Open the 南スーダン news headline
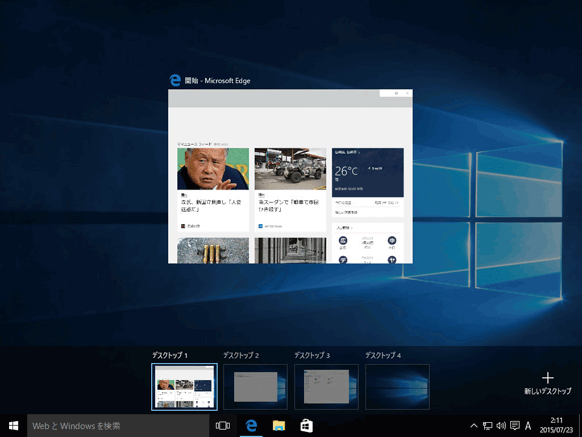The height and width of the screenshot is (437, 582). click(289, 206)
